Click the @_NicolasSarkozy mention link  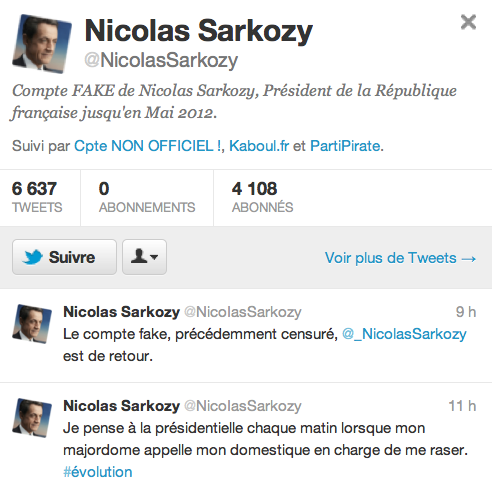404,334
